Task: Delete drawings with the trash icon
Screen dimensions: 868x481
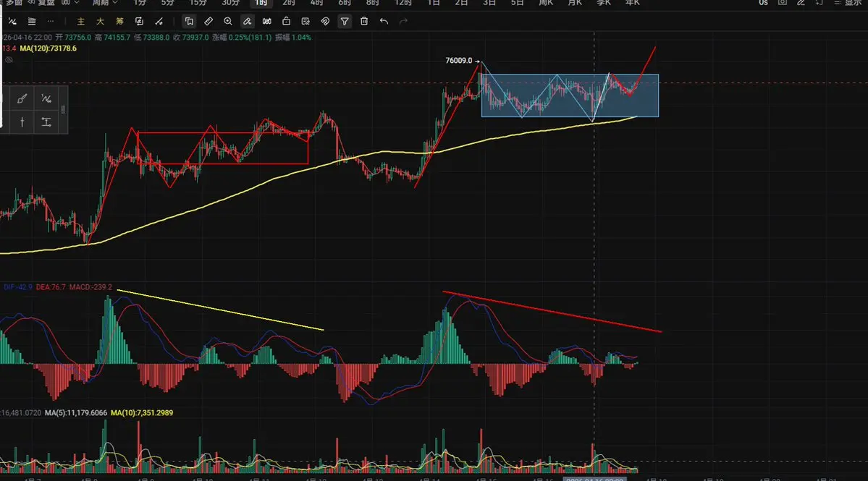Action: (x=363, y=22)
